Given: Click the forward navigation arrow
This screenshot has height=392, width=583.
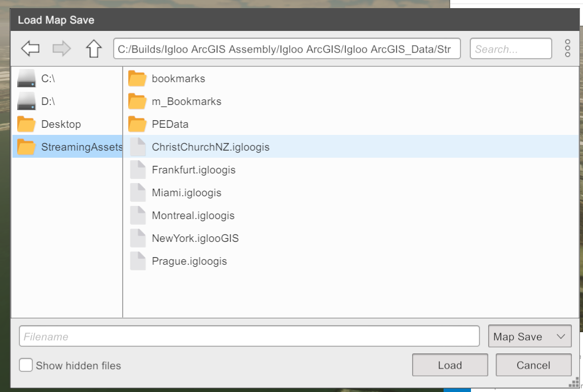Looking at the screenshot, I should click(x=62, y=49).
